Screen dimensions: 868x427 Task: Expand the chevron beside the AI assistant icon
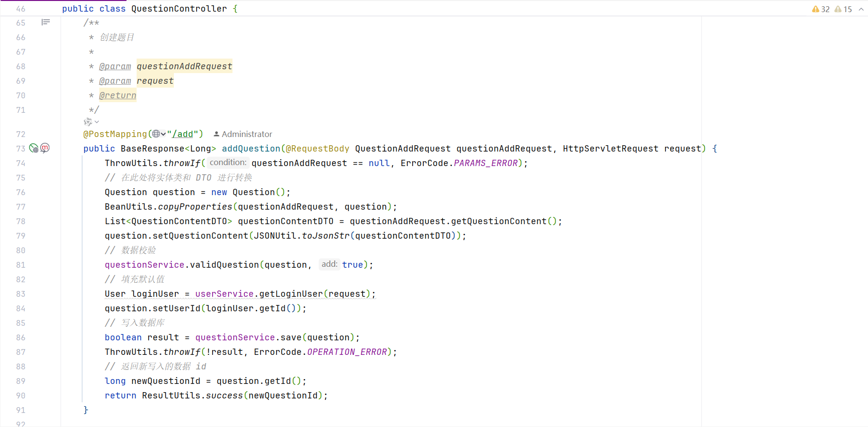[97, 122]
